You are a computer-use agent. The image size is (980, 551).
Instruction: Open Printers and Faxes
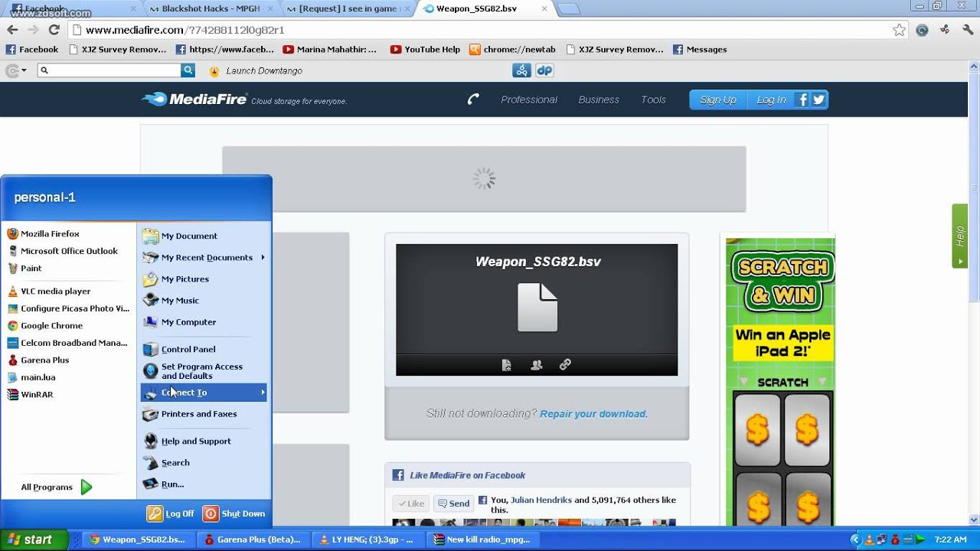click(190, 414)
